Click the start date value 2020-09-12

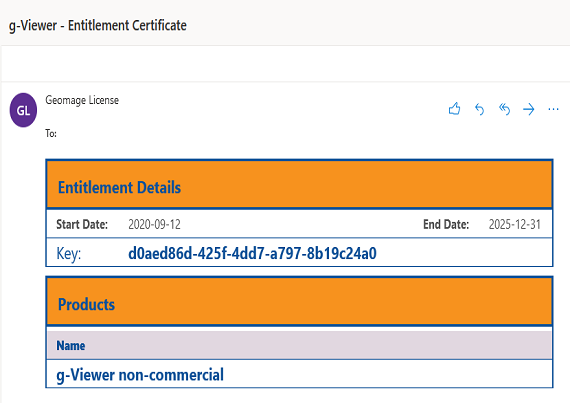tap(154, 224)
